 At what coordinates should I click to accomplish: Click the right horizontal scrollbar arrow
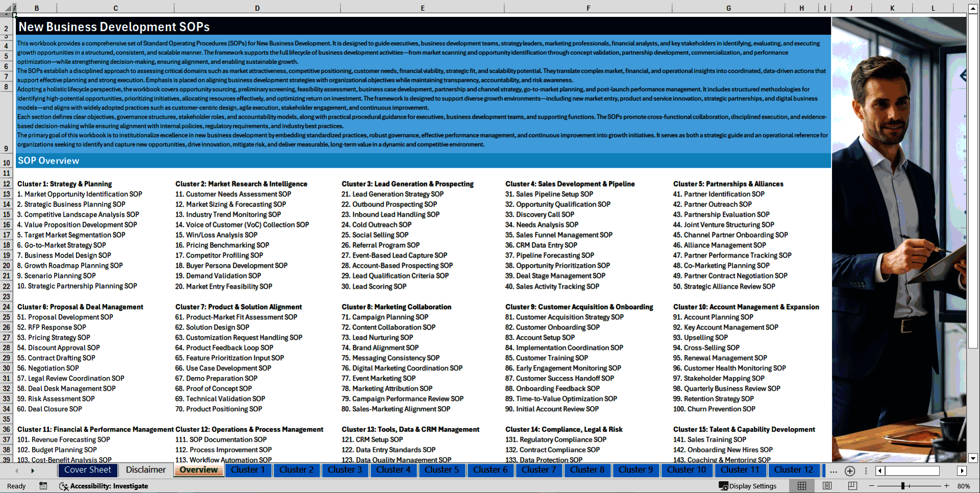(x=963, y=471)
